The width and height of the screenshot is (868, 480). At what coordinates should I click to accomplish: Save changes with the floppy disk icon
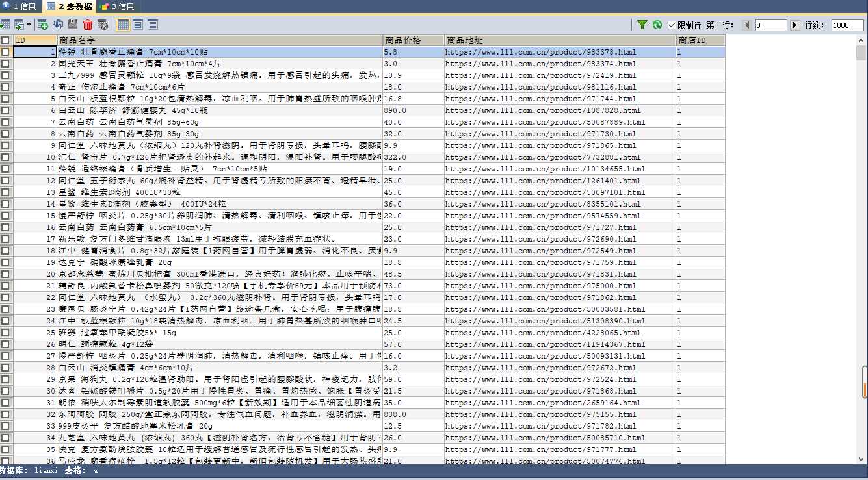pos(73,25)
